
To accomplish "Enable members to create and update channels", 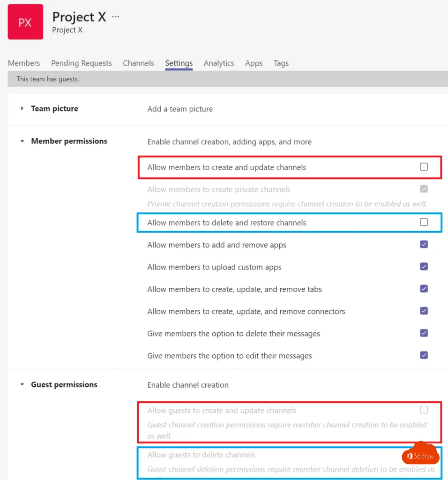I will (x=424, y=167).
